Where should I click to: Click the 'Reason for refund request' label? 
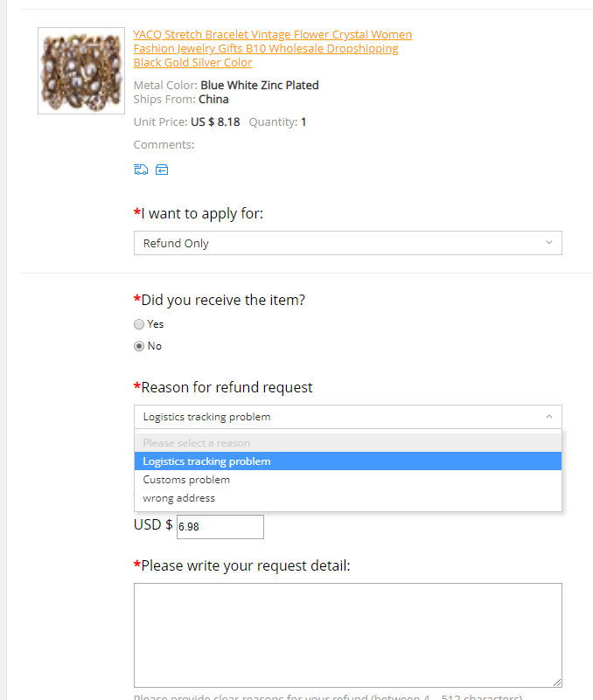point(226,387)
